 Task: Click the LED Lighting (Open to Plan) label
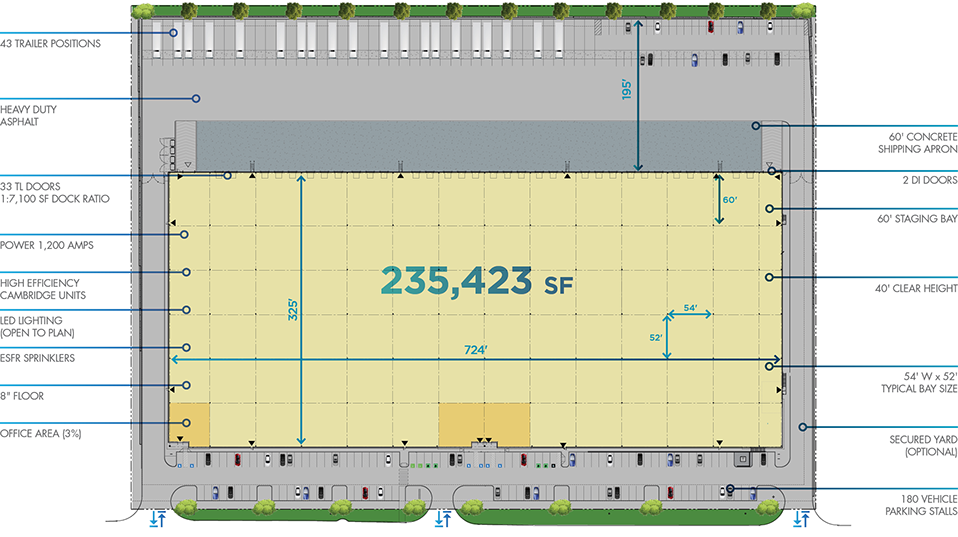coord(38,326)
